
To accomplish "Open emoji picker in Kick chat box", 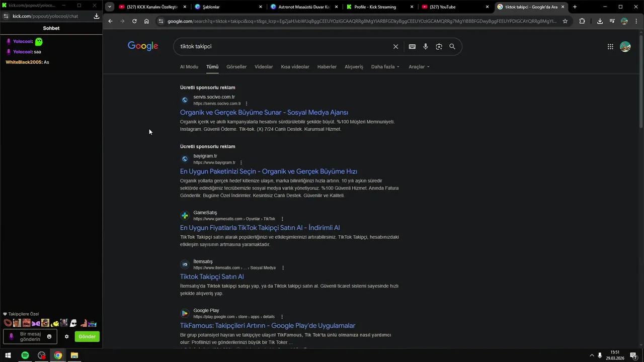I will pyautogui.click(x=49, y=336).
